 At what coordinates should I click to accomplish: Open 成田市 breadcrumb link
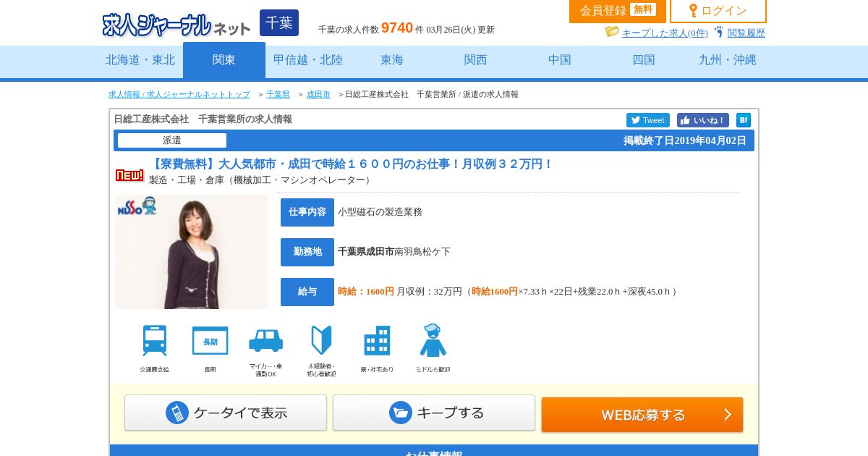(318, 94)
